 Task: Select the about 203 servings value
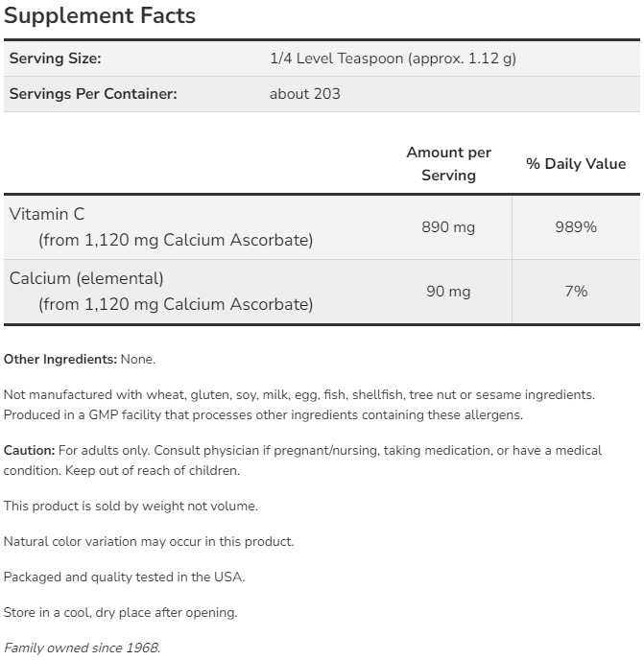tap(305, 94)
